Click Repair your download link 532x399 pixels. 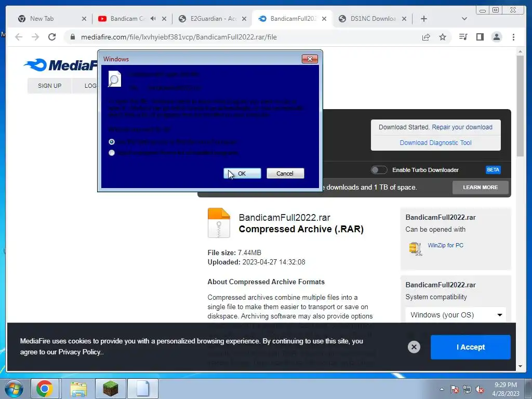point(462,127)
